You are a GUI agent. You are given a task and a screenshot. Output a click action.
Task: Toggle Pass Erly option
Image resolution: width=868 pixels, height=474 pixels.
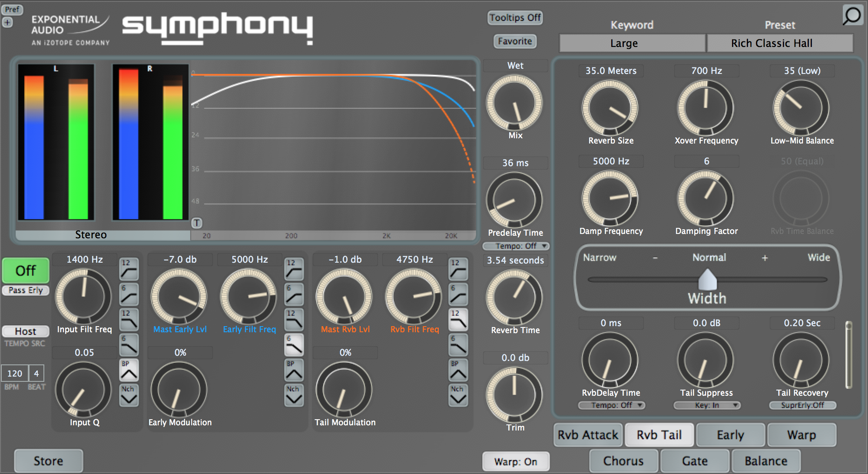point(26,290)
